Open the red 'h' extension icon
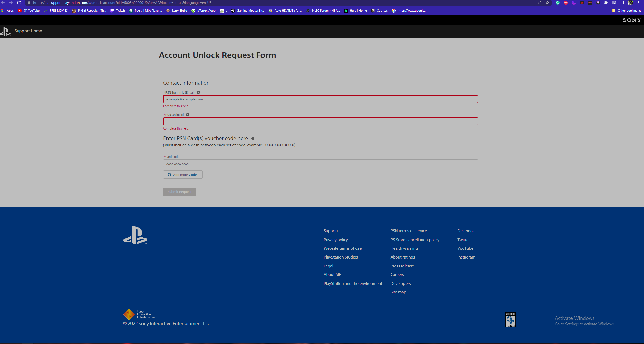 pos(582,3)
